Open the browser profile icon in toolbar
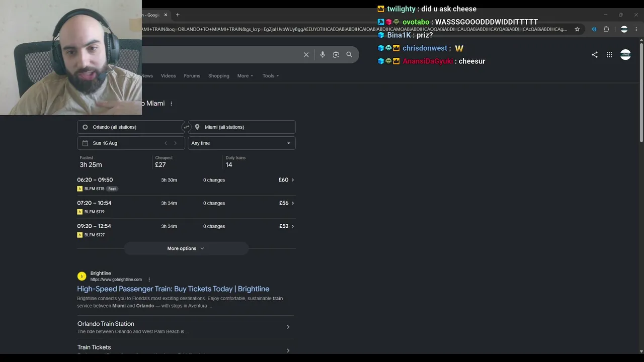The height and width of the screenshot is (362, 644). 624,29
